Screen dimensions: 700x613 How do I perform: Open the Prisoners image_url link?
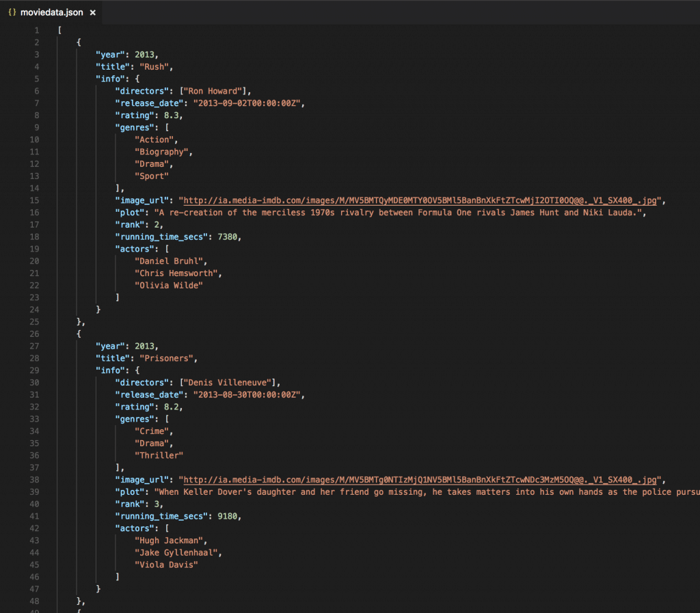(420, 480)
